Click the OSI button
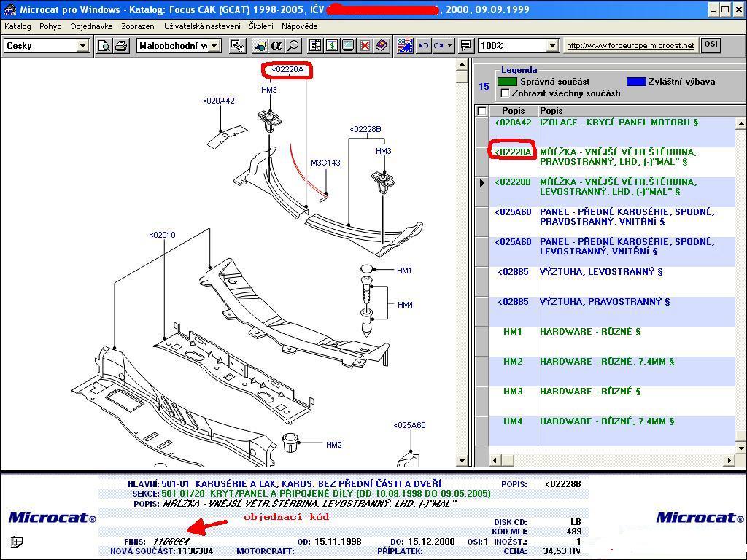 (x=711, y=45)
